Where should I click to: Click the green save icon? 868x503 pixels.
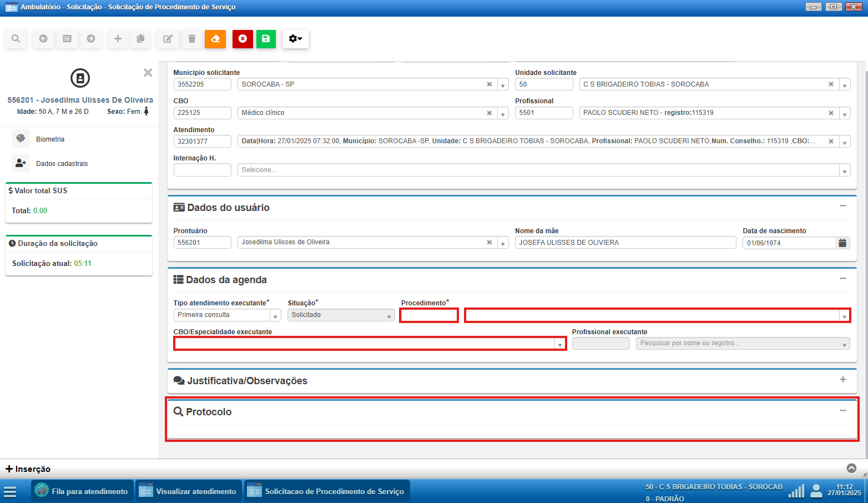[266, 39]
